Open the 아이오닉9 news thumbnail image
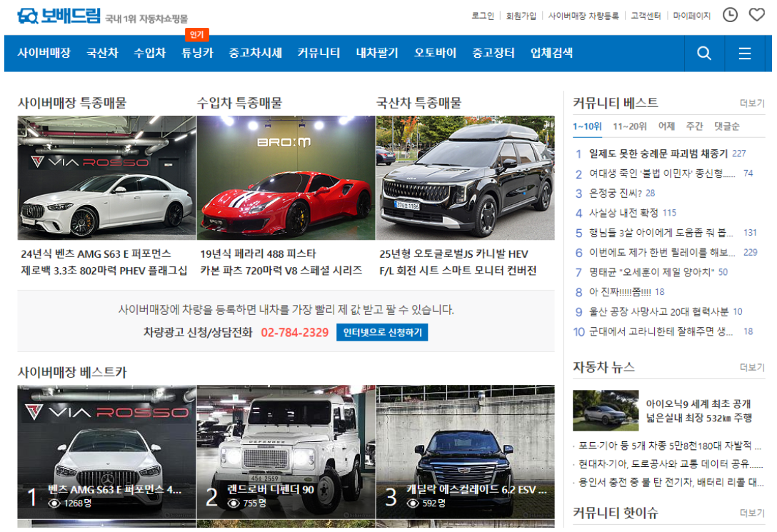 pyautogui.click(x=606, y=411)
